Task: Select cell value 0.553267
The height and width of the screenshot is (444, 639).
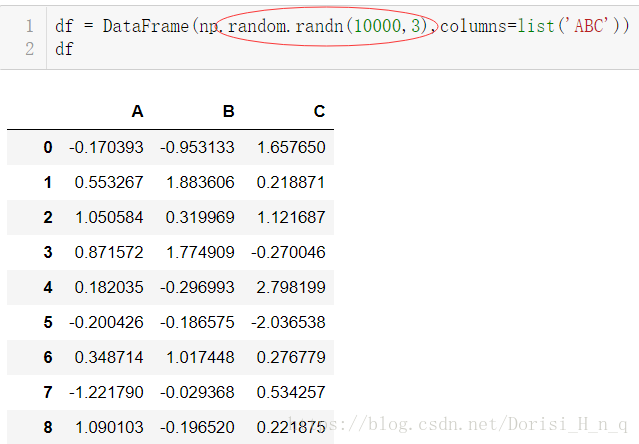Action: 109,182
